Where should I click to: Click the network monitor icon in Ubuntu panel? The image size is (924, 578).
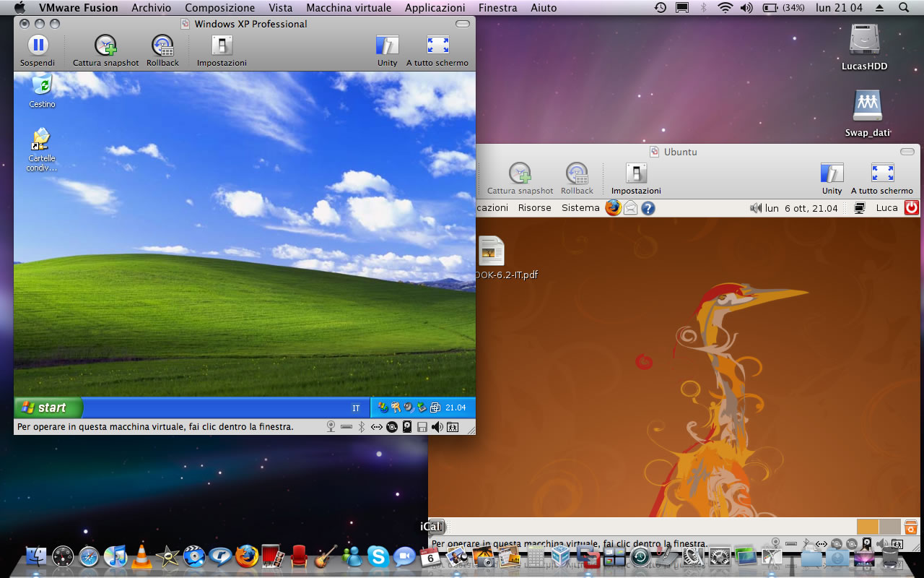[860, 208]
